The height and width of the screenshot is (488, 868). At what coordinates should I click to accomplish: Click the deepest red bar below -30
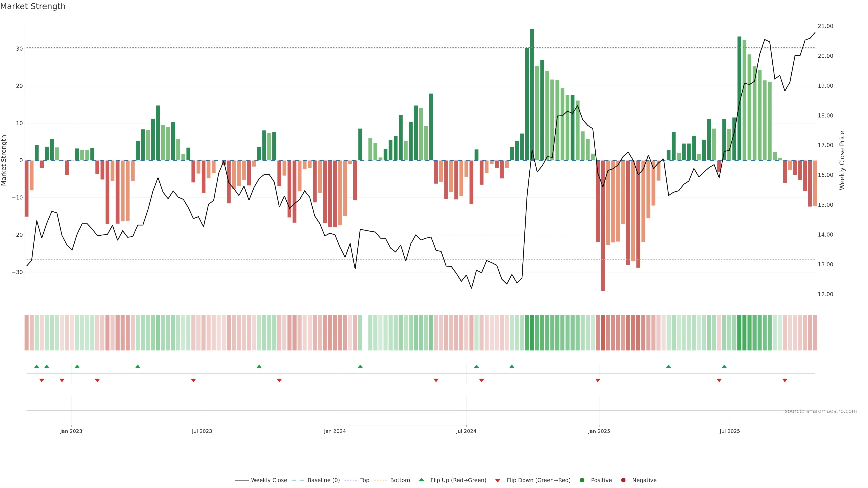point(603,226)
